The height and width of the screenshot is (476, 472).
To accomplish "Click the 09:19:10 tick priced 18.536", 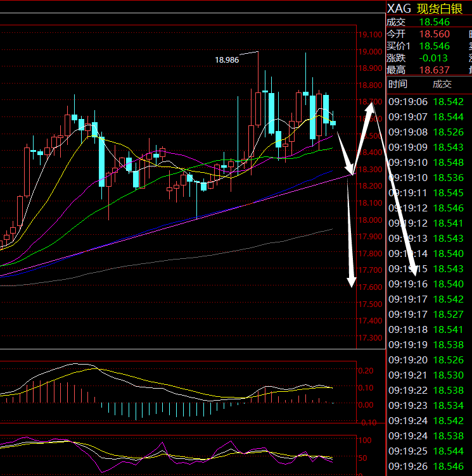I will click(x=426, y=178).
